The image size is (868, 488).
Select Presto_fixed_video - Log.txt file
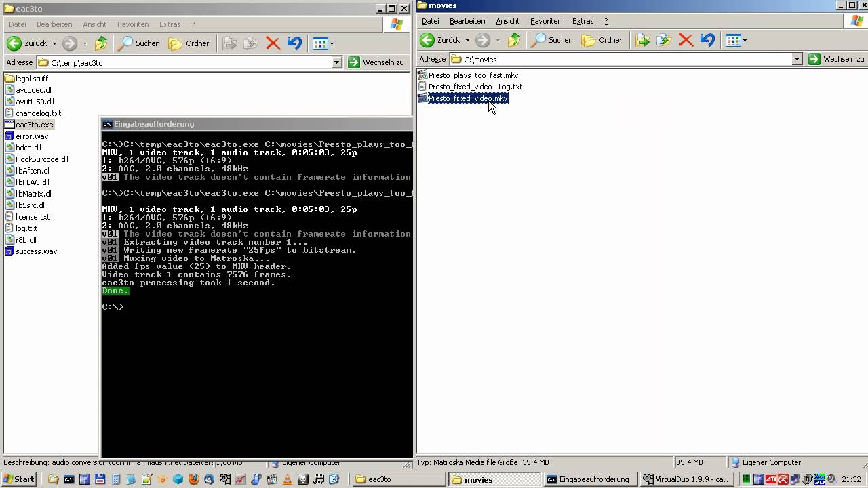coord(470,87)
